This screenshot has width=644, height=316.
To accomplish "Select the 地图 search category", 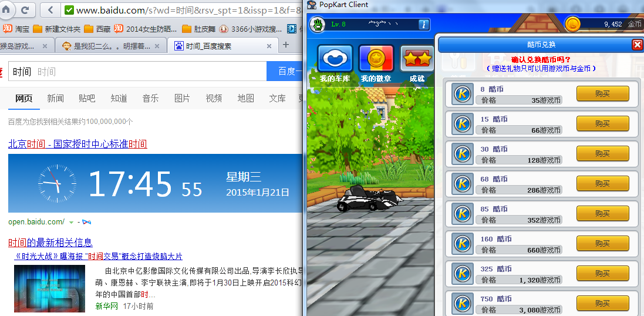I will [245, 98].
